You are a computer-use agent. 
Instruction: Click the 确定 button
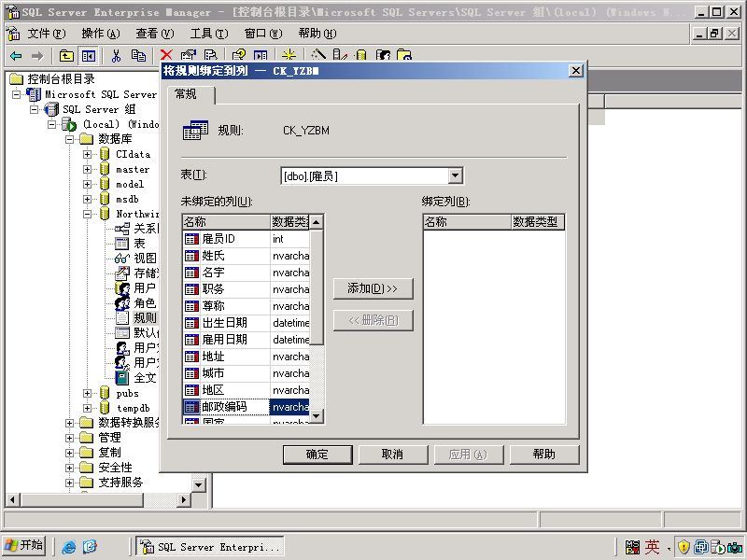(x=317, y=455)
